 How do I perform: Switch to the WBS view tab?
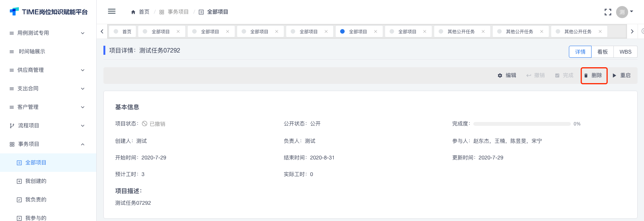tap(626, 52)
